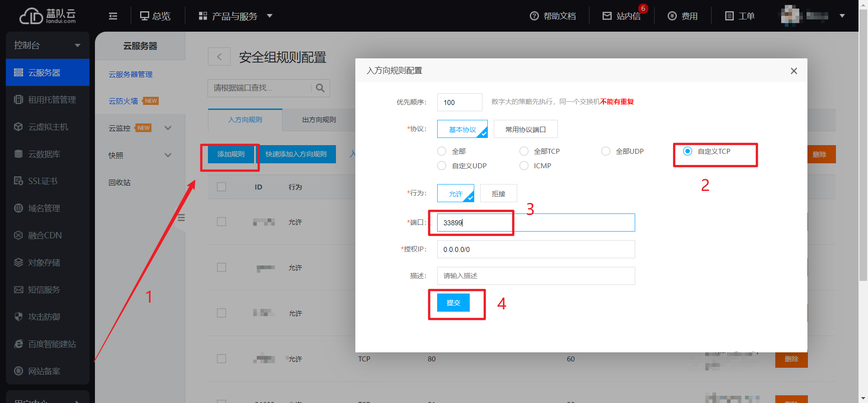Image resolution: width=868 pixels, height=403 pixels.
Task: Open the 费用 billing icon
Action: click(x=672, y=16)
